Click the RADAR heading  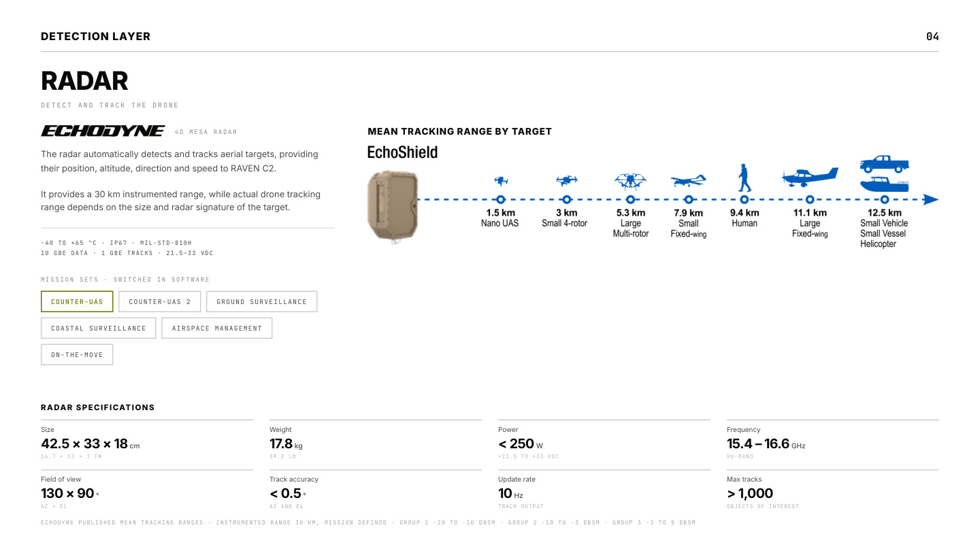84,81
